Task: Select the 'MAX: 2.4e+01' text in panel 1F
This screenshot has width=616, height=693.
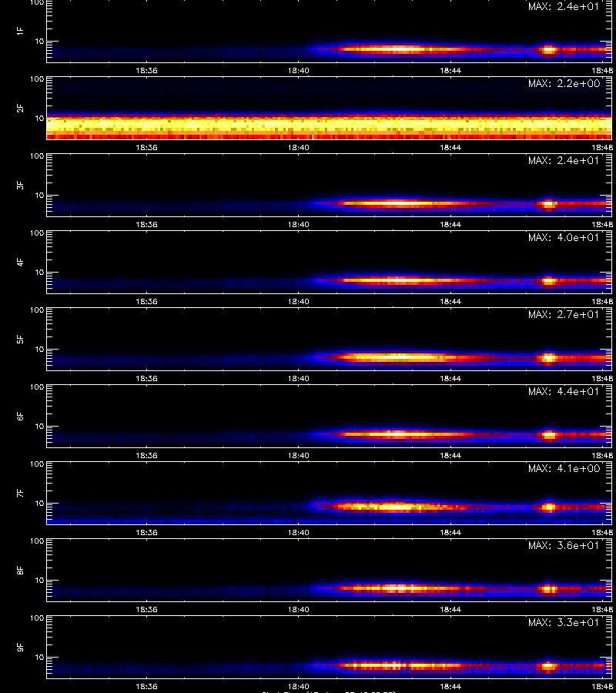Action: click(x=564, y=7)
